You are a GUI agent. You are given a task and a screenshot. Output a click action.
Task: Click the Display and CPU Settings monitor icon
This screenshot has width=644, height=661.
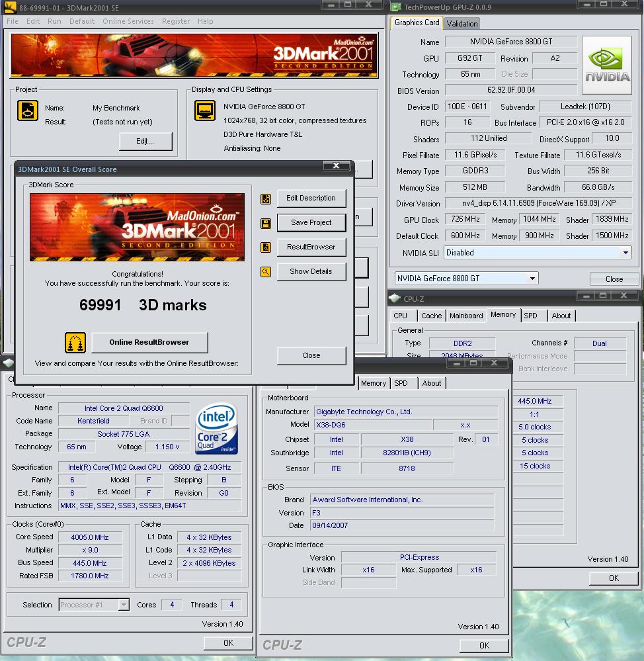point(205,111)
